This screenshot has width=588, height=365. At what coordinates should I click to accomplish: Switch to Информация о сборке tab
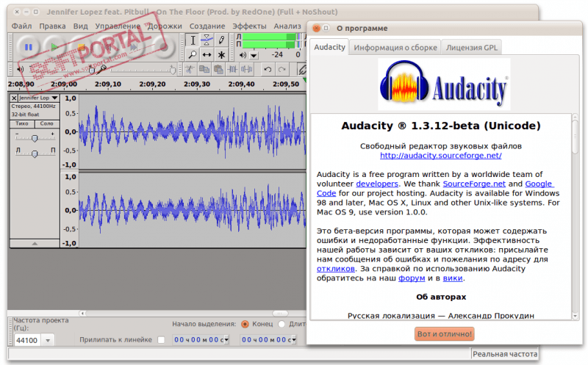click(x=395, y=48)
